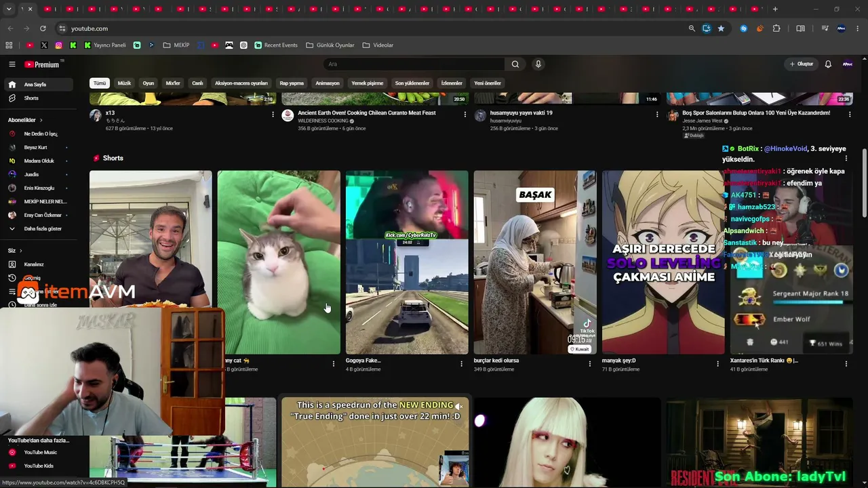Open the Videolar bookmark folder
868x488 pixels.
tap(378, 45)
